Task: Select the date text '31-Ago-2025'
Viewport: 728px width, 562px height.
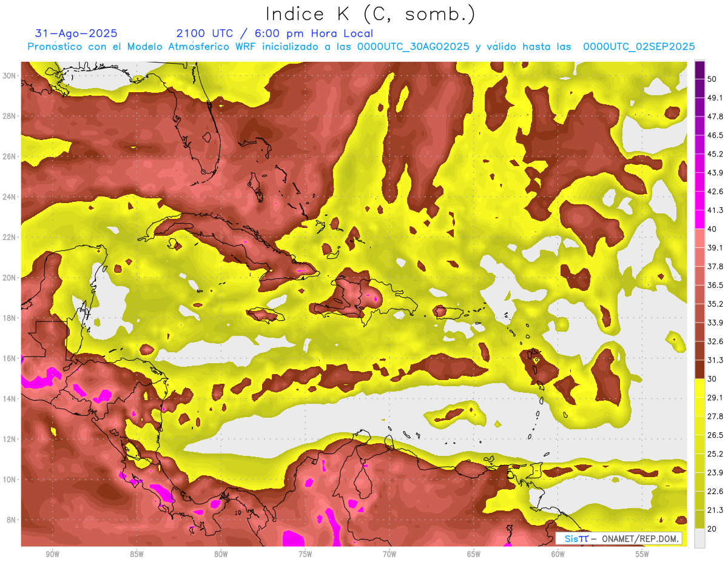Action: (x=76, y=33)
